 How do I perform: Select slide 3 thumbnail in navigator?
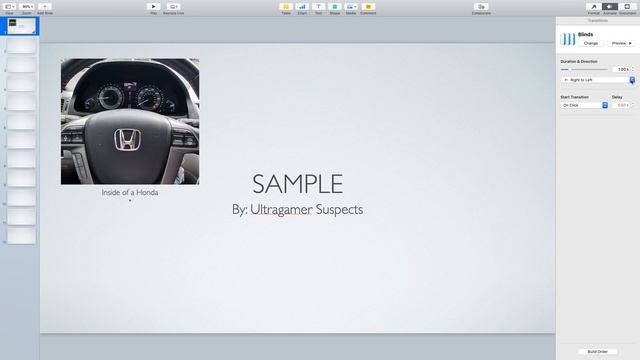(22, 64)
